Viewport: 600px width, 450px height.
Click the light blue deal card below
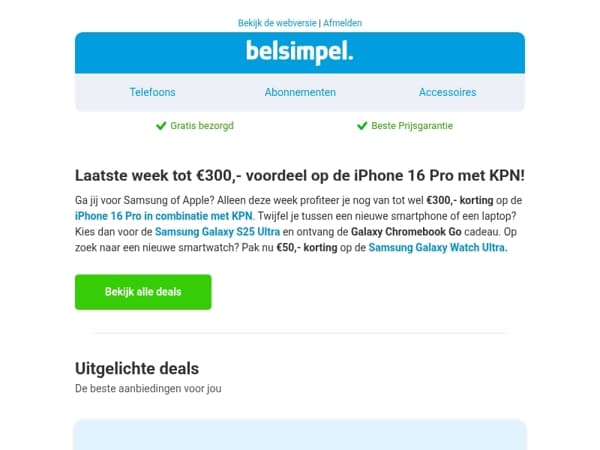point(300,435)
